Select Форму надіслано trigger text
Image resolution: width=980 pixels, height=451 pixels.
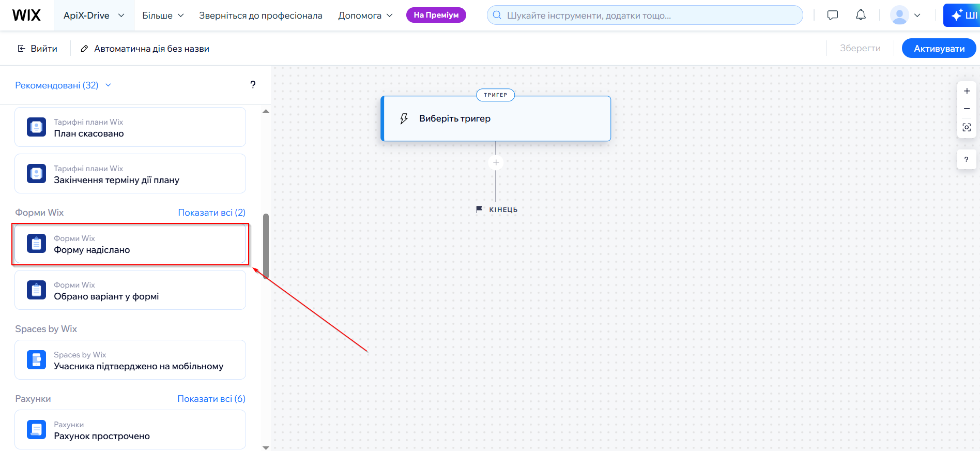click(x=92, y=250)
